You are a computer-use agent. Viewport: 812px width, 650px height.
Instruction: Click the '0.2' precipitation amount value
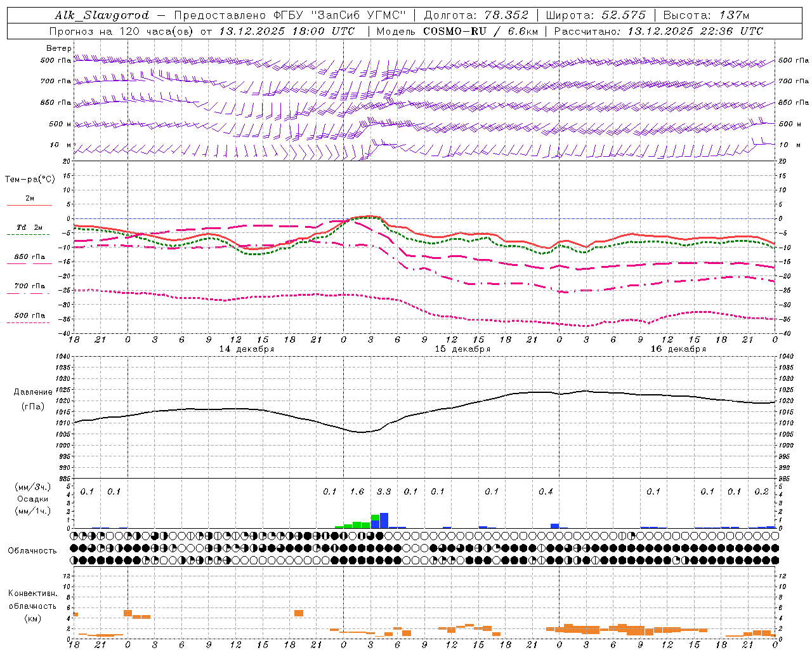click(761, 492)
